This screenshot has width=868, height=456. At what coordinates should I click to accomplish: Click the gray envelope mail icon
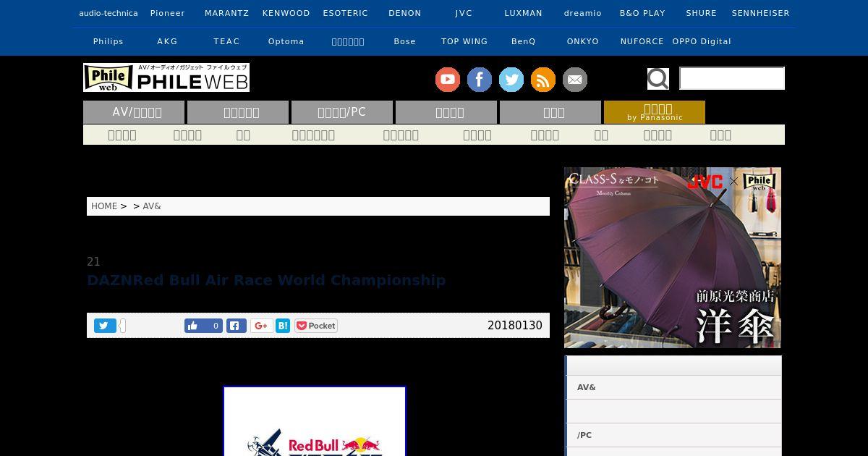575,80
